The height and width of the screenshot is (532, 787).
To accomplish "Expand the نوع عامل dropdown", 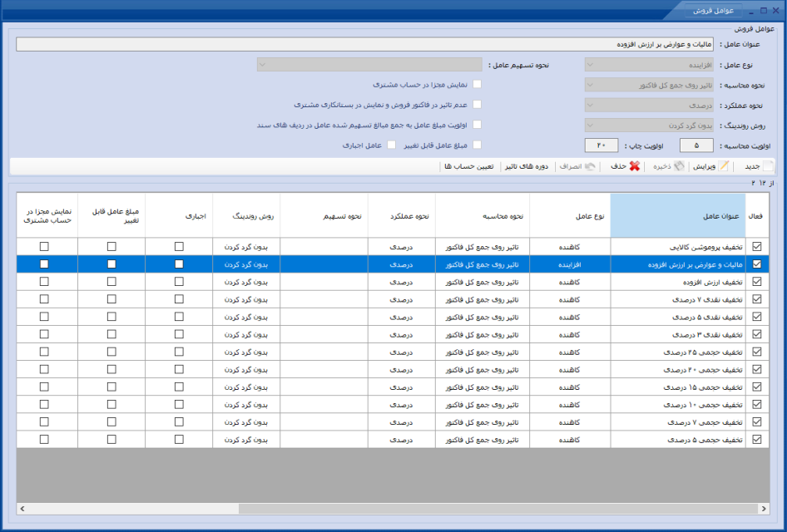I will click(x=649, y=65).
